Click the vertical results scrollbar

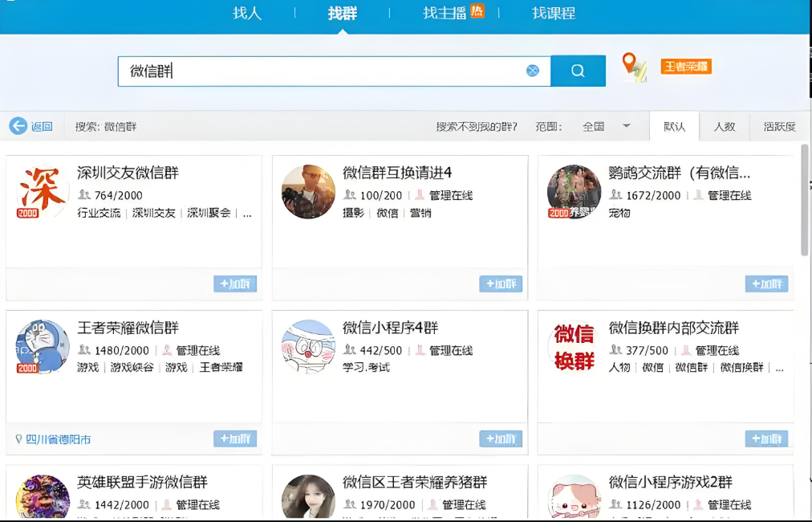(805, 200)
